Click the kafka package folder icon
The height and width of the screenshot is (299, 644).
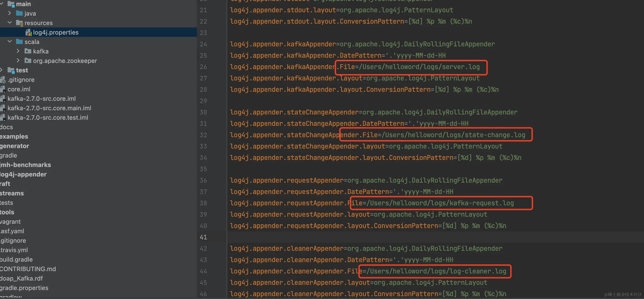click(x=28, y=51)
